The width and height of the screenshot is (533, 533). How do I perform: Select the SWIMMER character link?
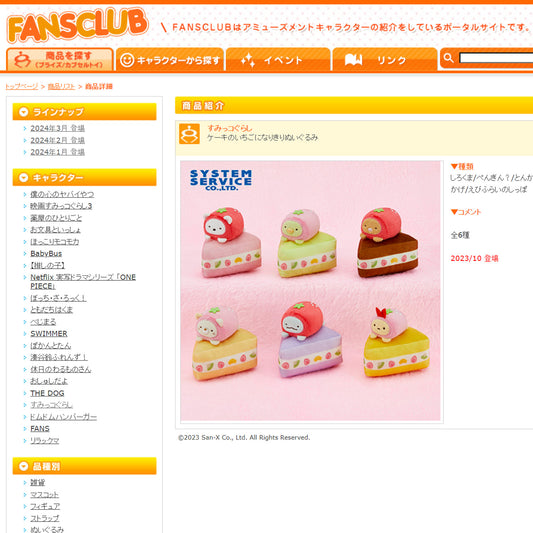[x=49, y=333]
